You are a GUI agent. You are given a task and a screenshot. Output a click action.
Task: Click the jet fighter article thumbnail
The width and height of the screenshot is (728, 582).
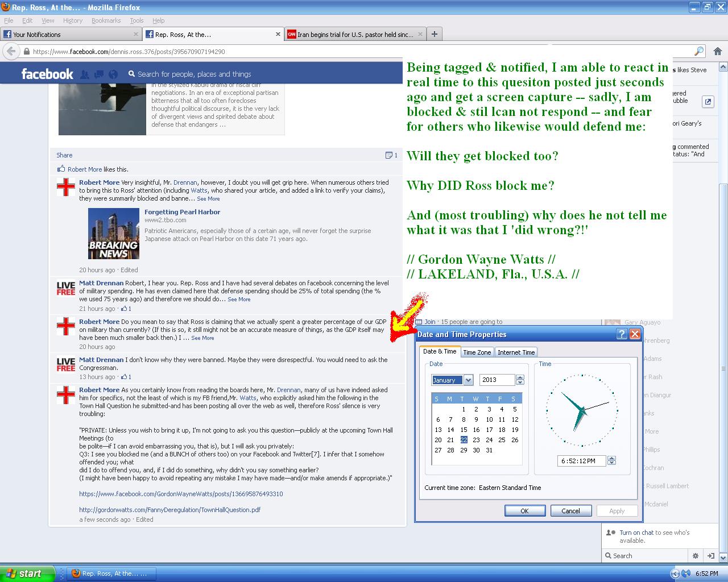point(102,109)
